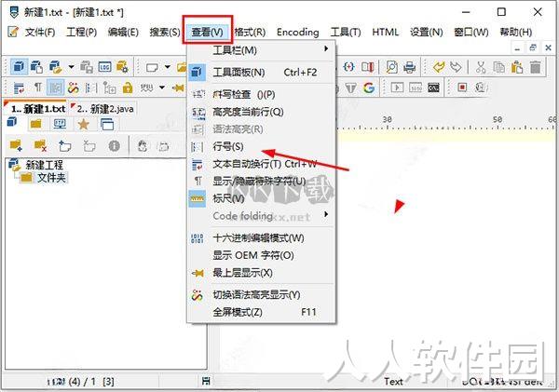Click the colorful syntax highlight toolbar icon
This screenshot has height=392, width=559.
click(x=73, y=88)
